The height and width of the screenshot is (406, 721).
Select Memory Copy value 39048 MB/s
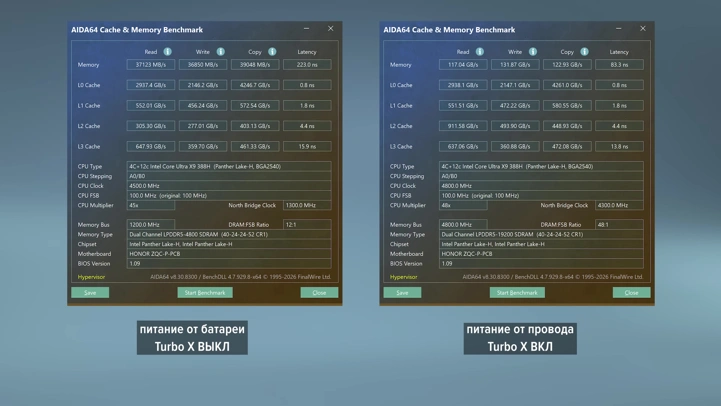(255, 65)
